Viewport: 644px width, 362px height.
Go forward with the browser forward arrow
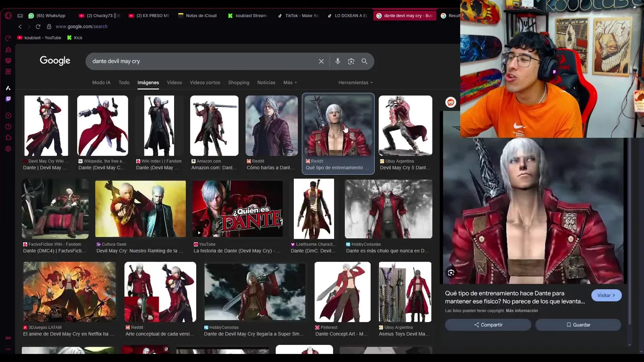tap(29, 27)
